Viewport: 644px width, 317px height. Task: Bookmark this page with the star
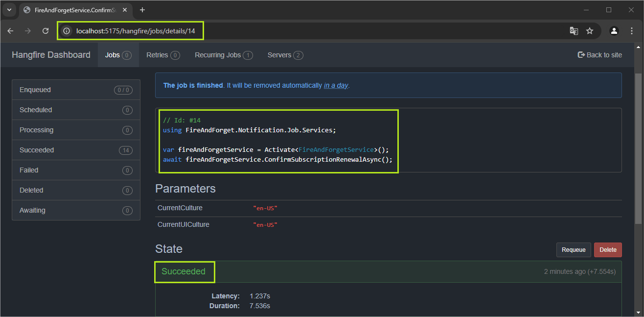tap(590, 31)
